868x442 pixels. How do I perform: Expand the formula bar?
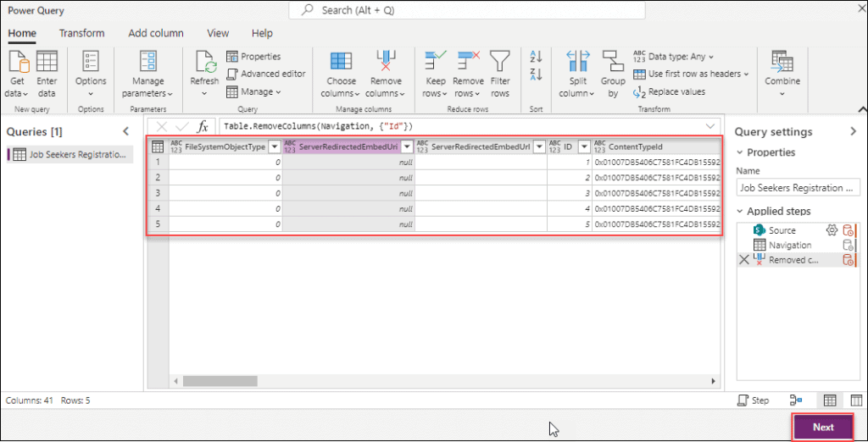(710, 127)
